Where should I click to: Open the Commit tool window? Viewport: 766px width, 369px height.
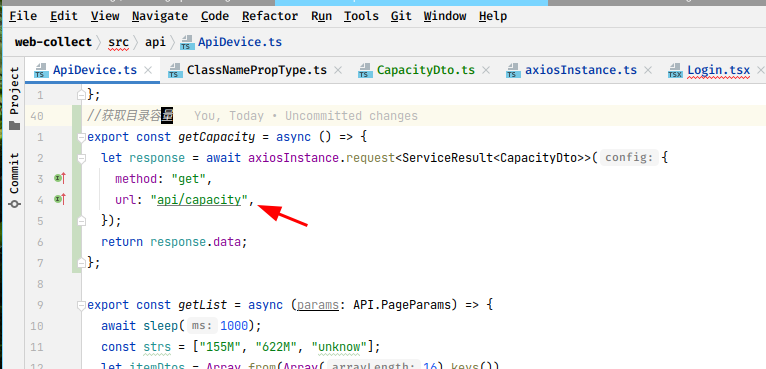tap(15, 180)
